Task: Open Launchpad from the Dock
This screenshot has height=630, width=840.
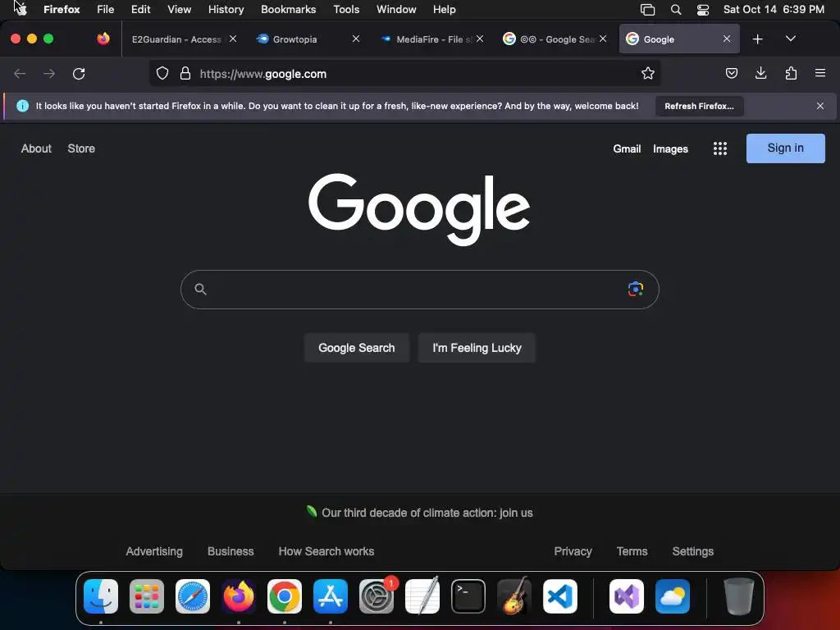Action: [147, 596]
